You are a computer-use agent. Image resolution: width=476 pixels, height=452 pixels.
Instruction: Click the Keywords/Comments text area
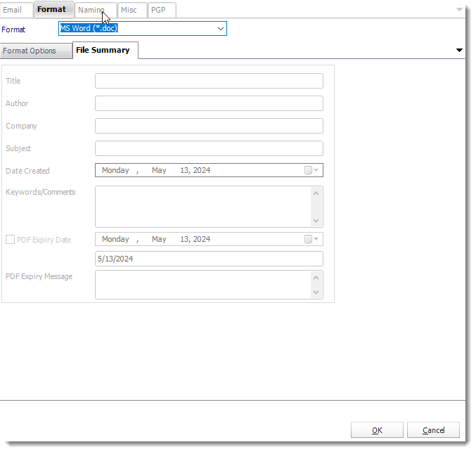coord(202,207)
